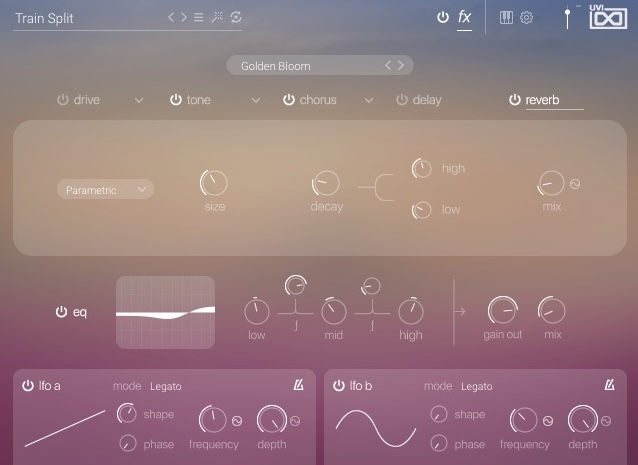Click Legato mode for lfo b
The image size is (638, 465).
[476, 386]
